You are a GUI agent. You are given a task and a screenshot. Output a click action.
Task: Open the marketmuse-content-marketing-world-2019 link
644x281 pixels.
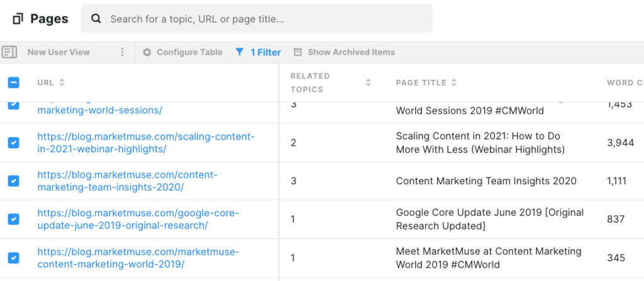(138, 258)
